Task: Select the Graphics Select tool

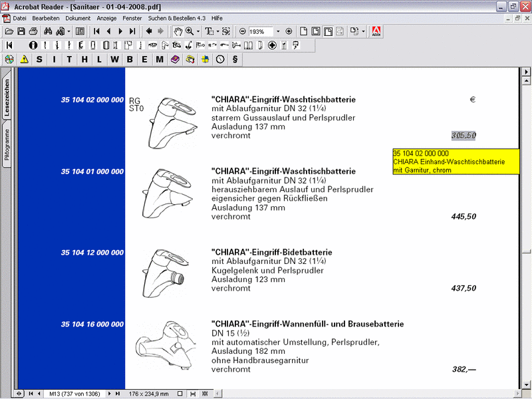Action: click(226, 31)
